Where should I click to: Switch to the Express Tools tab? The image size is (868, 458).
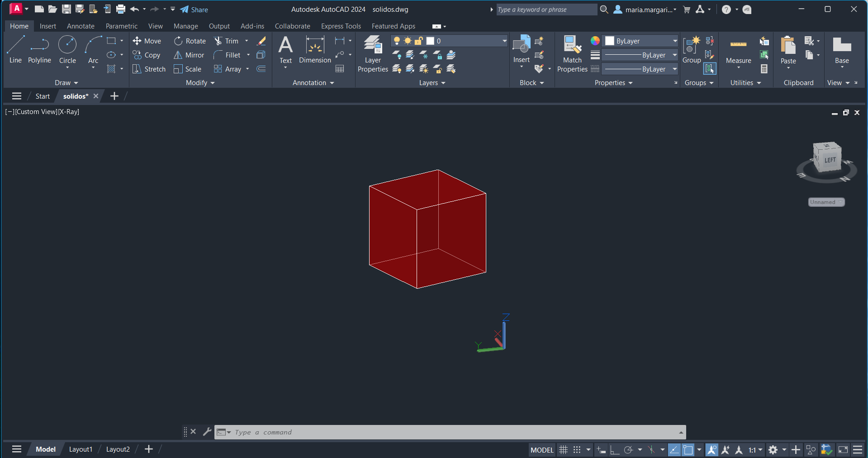coord(341,26)
